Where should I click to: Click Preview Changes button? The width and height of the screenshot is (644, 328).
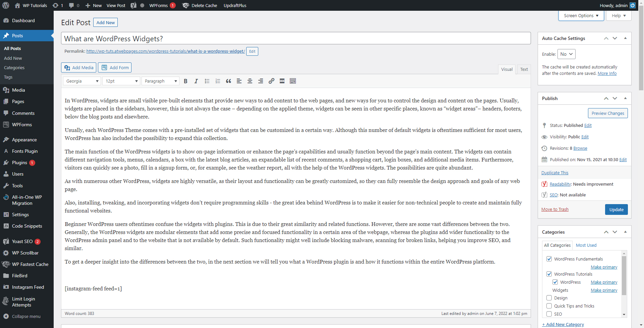tap(608, 113)
